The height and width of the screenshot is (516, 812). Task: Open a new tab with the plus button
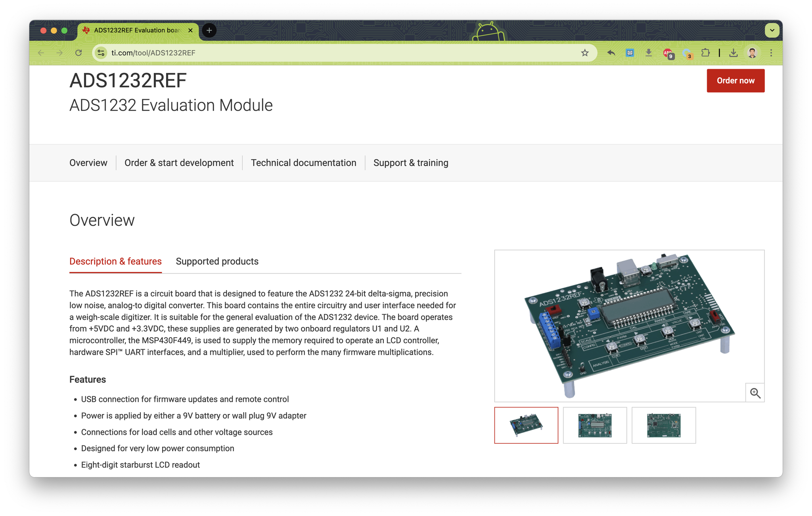tap(209, 30)
